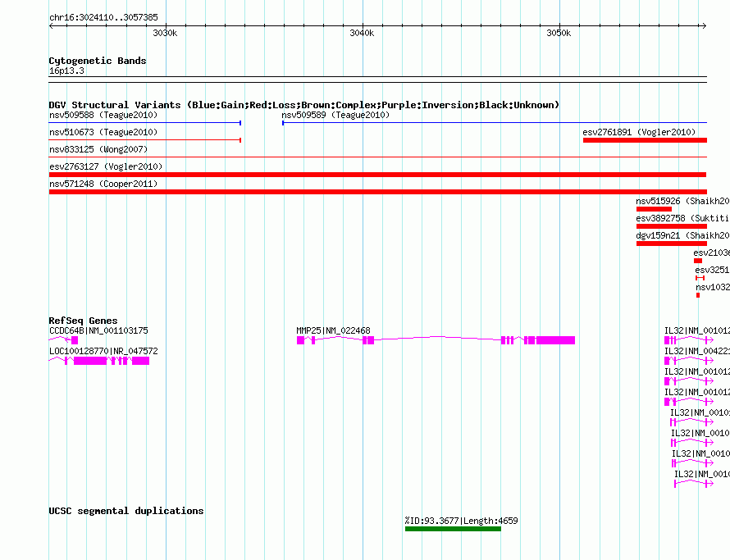Click the nsv509589 (Teague2010) variant label
The width and height of the screenshot is (730, 560).
(335, 115)
